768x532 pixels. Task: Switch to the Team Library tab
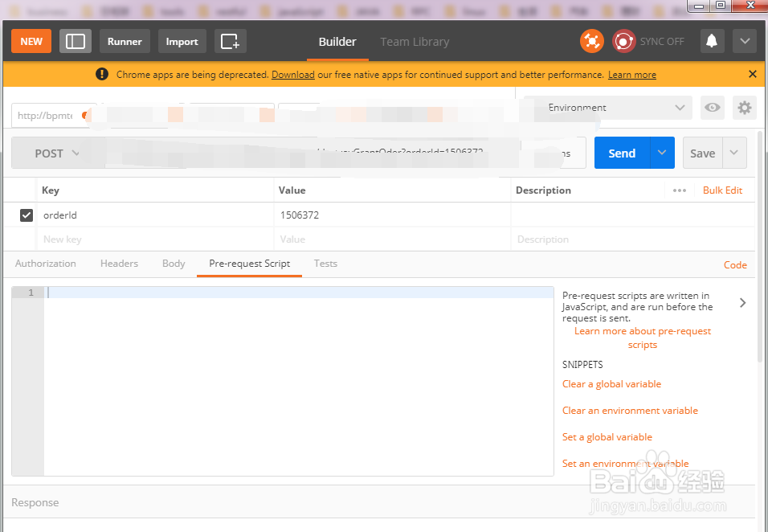pos(415,42)
